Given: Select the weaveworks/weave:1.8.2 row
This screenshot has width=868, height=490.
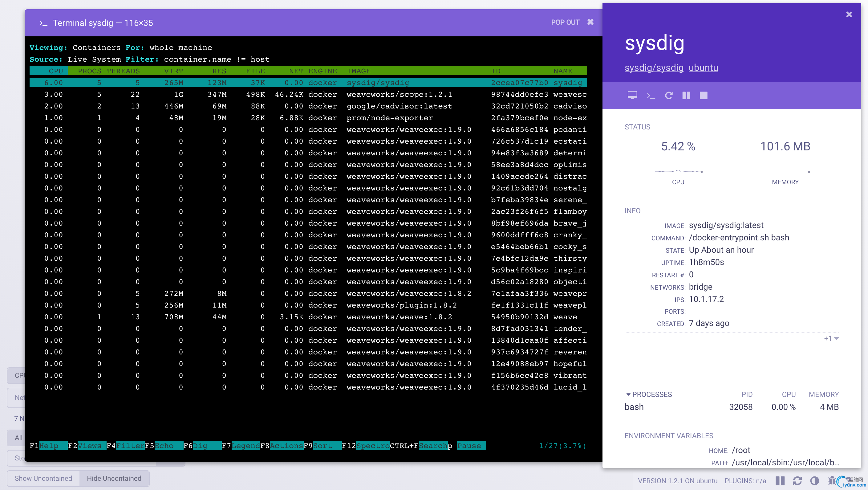Looking at the screenshot, I should click(308, 317).
